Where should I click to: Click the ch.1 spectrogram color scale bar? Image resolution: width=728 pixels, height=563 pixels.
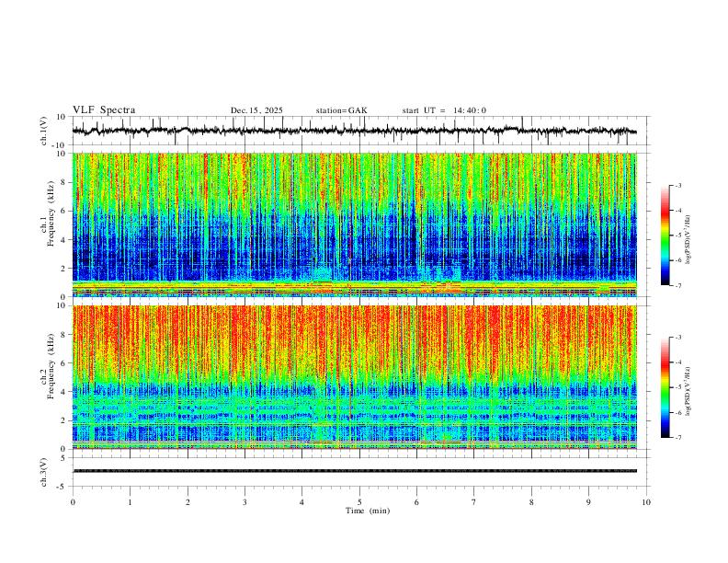(x=665, y=236)
